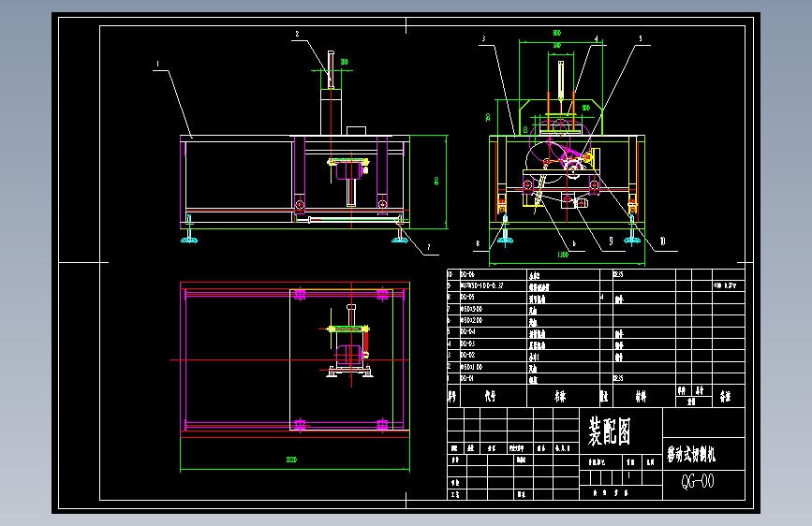Viewport: 812px width, 526px height.
Task: Click balloon number 3 in side view
Action: tap(483, 38)
